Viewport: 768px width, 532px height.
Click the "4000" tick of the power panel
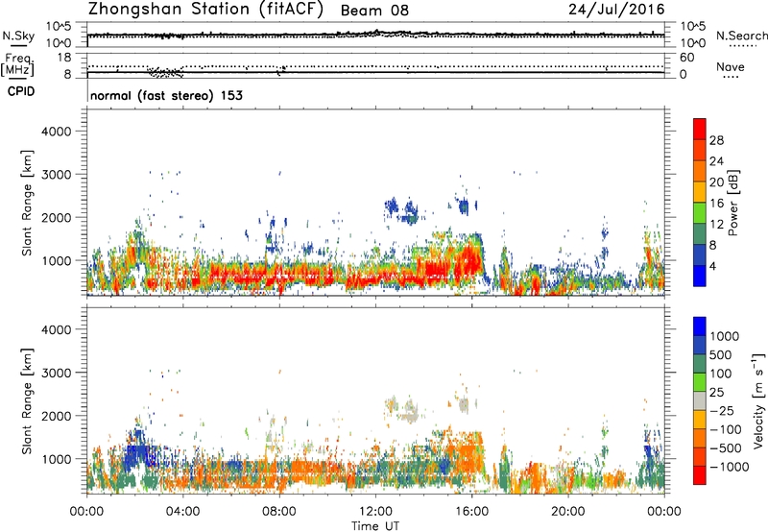point(56,132)
